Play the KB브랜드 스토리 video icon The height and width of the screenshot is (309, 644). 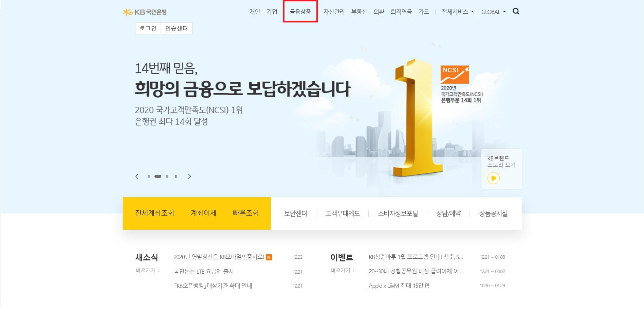[494, 178]
